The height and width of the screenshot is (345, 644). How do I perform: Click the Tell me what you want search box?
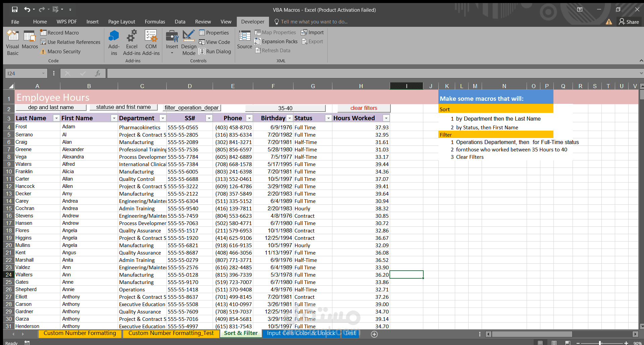pyautogui.click(x=311, y=22)
